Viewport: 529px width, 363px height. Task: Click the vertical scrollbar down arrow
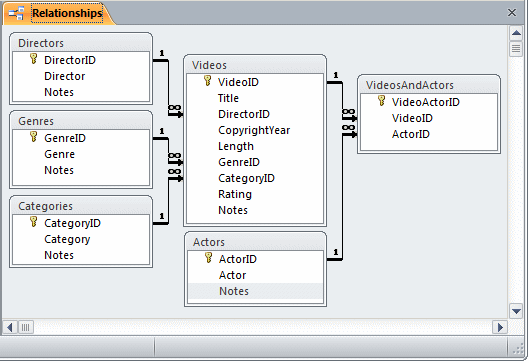(x=516, y=311)
